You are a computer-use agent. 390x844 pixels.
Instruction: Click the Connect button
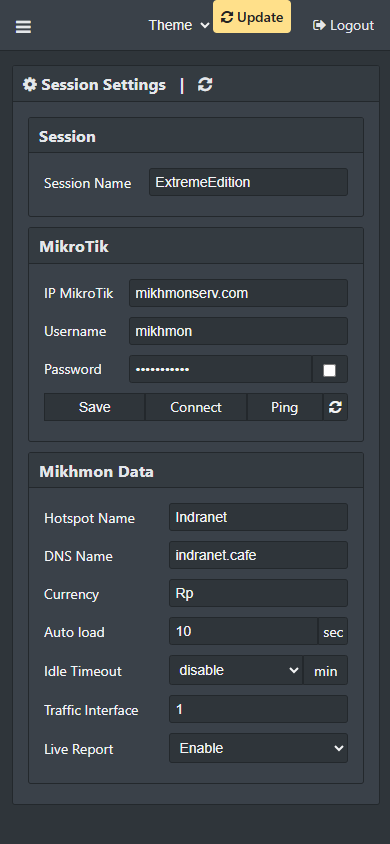point(196,407)
